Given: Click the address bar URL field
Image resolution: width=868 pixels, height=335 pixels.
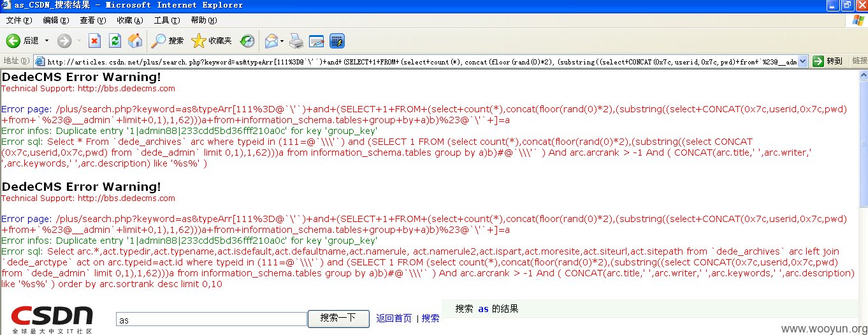Looking at the screenshot, I should coord(421,62).
